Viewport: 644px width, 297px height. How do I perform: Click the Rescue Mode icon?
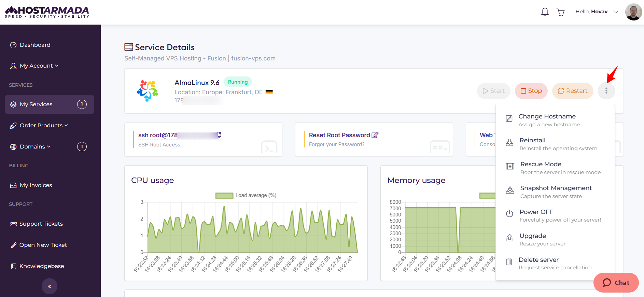point(510,166)
